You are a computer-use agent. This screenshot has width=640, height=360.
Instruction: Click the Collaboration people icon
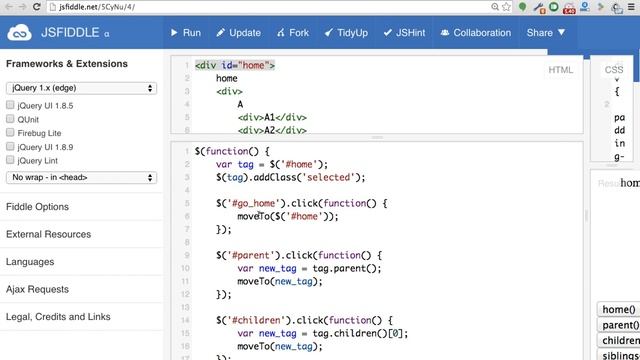click(x=445, y=33)
